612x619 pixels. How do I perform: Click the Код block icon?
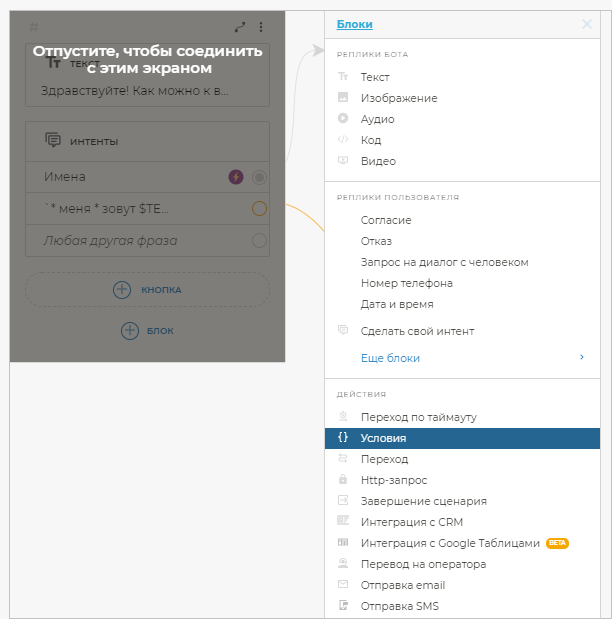pos(343,140)
